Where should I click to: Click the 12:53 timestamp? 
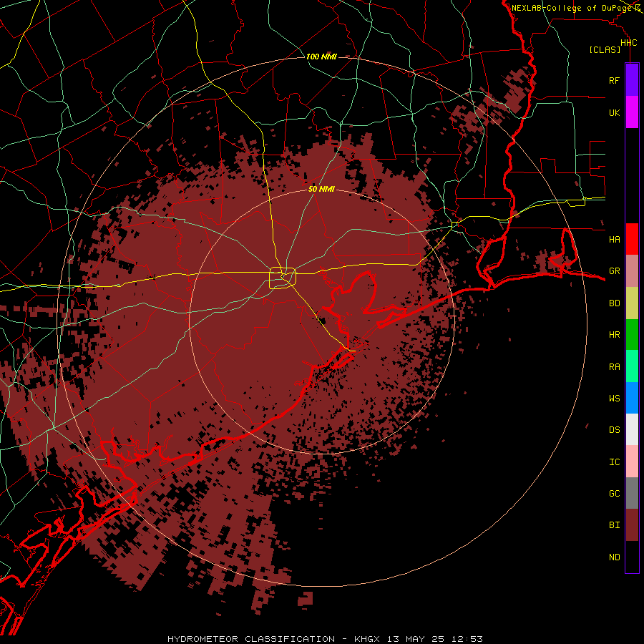468,639
